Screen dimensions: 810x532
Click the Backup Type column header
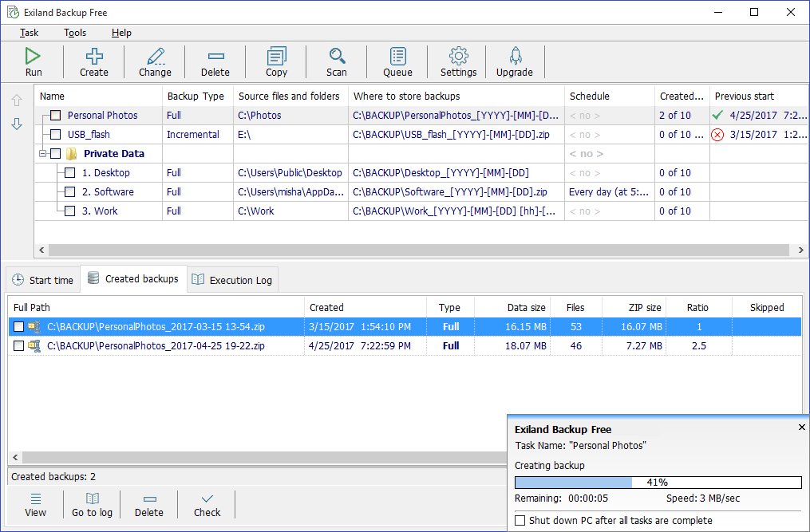pyautogui.click(x=198, y=96)
